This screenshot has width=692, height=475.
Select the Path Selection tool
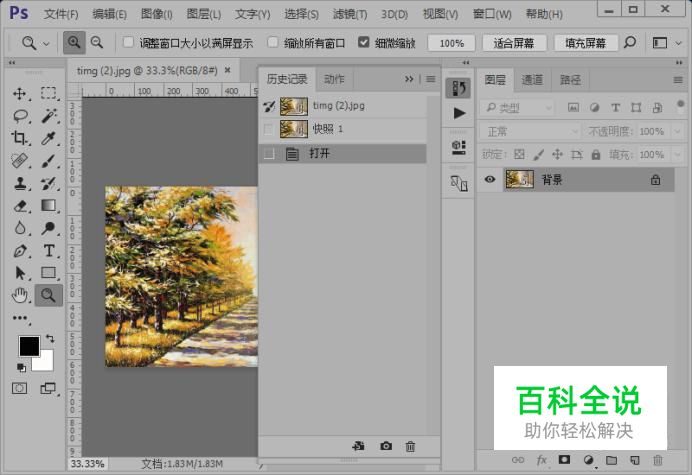(x=20, y=273)
